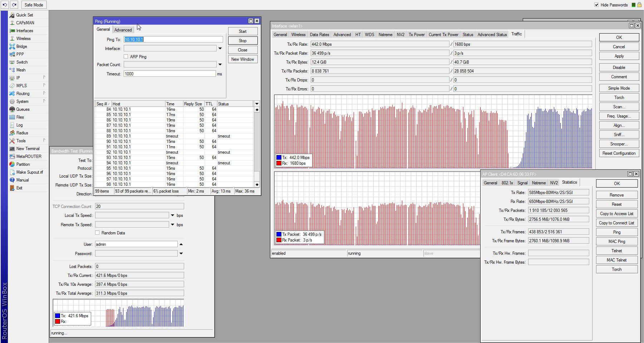Open the Wireless menu icon
The image size is (644, 343).
[12, 39]
